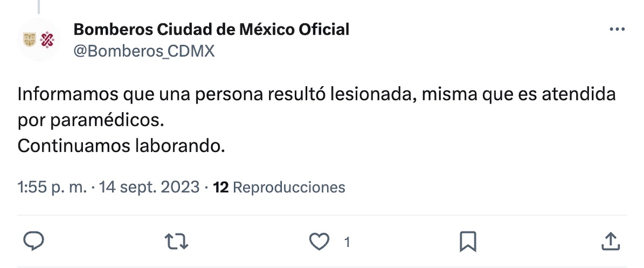Open the three-dot more options menu

click(x=617, y=30)
